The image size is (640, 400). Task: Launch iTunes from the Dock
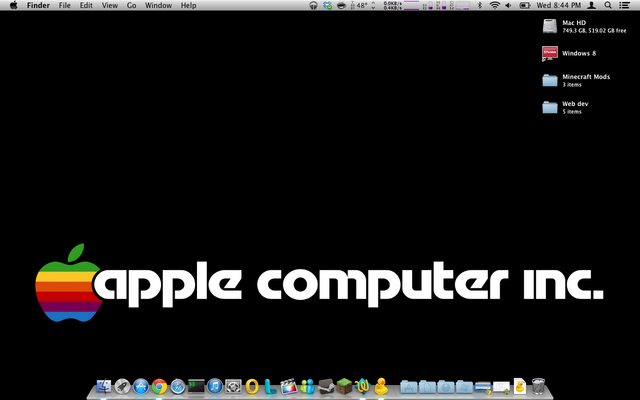point(215,386)
